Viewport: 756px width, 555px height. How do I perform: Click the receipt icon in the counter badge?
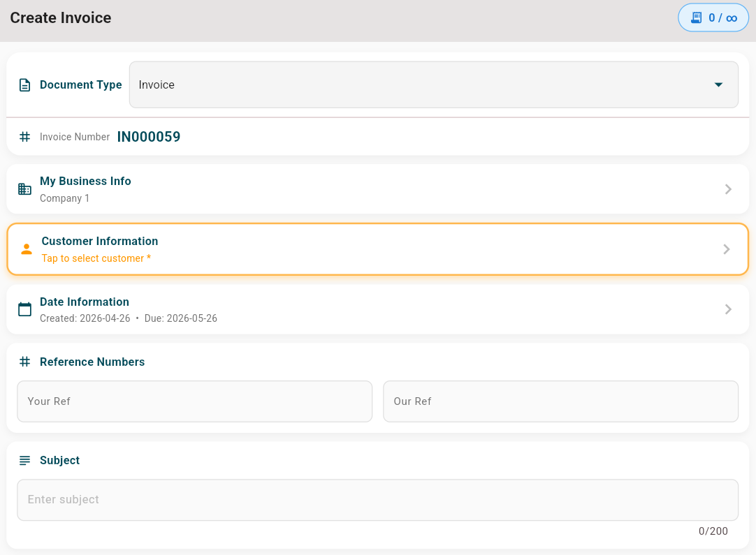(x=696, y=18)
